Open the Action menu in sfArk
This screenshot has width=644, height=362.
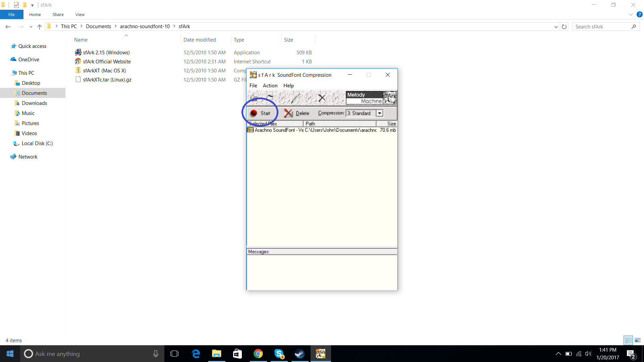[x=270, y=85]
